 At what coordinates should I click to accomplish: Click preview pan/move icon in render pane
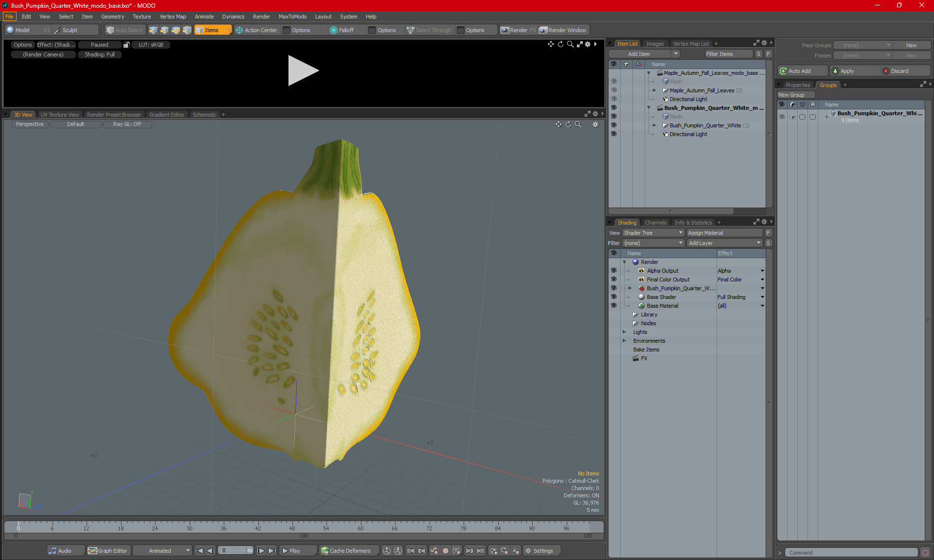[551, 44]
